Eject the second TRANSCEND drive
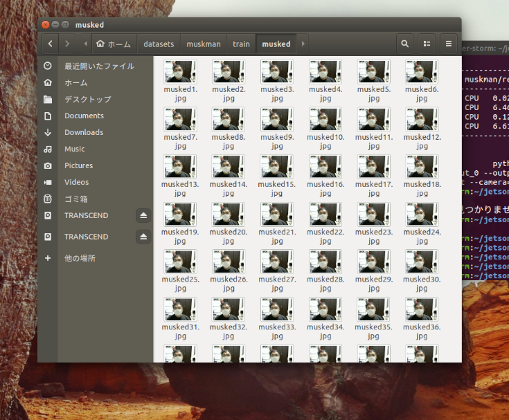Viewport: 509px width, 420px height. coord(143,237)
